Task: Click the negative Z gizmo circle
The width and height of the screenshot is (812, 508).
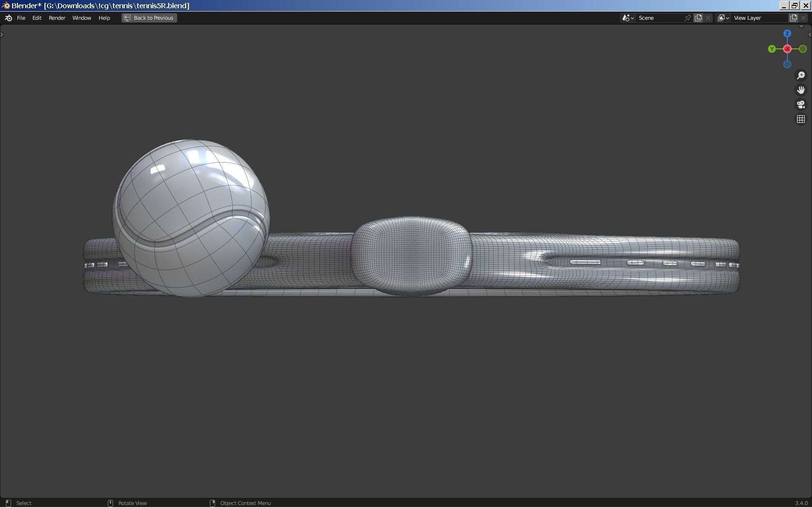Action: (x=787, y=64)
